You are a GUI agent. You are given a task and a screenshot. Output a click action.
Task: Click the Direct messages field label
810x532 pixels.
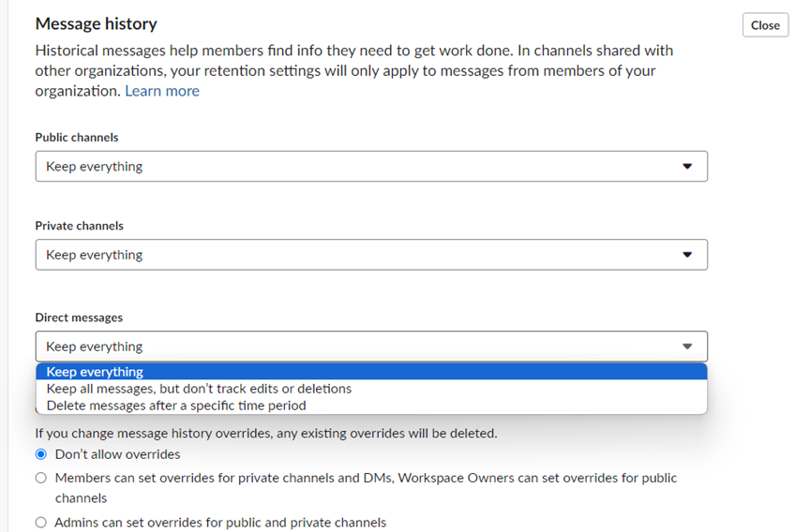[79, 318]
